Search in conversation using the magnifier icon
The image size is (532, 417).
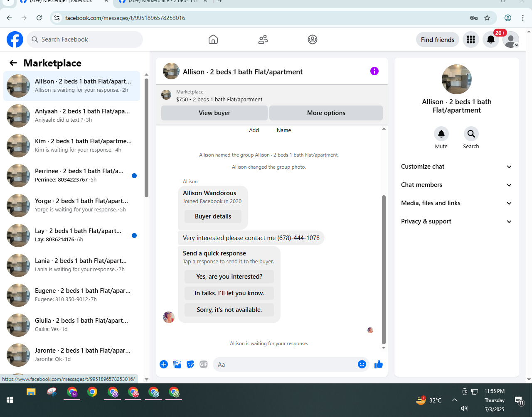coord(471,134)
